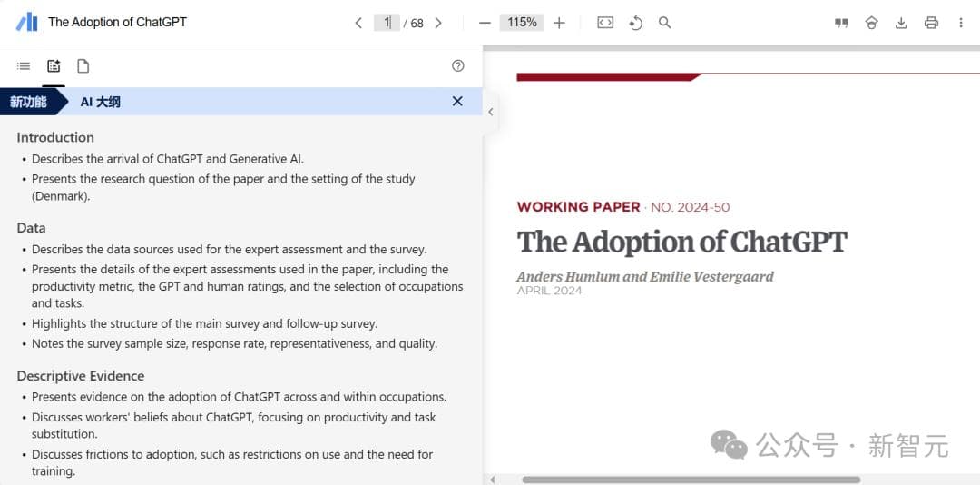Click the page number input field
Image resolution: width=980 pixels, height=485 pixels.
[387, 23]
